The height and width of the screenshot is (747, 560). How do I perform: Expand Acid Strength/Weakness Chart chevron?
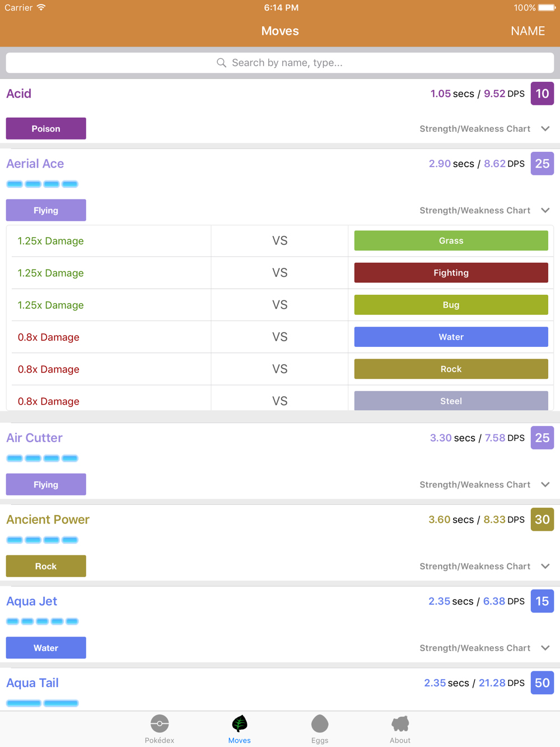pyautogui.click(x=545, y=129)
